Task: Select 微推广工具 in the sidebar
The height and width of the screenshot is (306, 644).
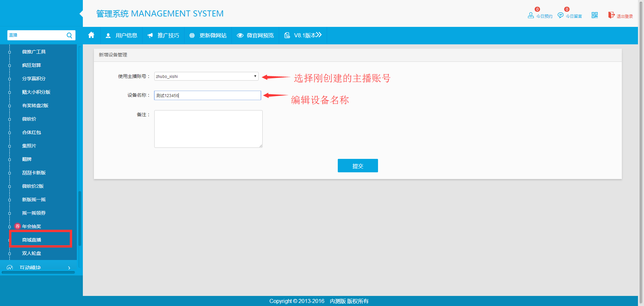Action: click(x=34, y=52)
